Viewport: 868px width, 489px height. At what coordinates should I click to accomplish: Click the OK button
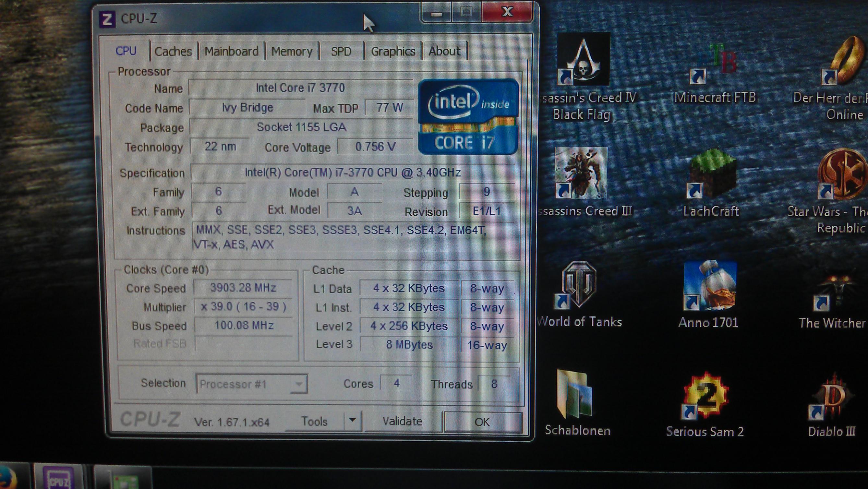tap(482, 422)
